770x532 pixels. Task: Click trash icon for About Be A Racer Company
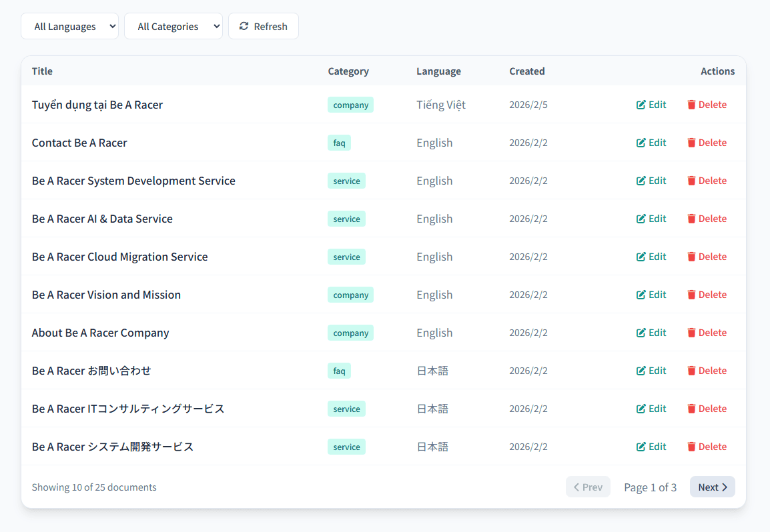pyautogui.click(x=691, y=333)
